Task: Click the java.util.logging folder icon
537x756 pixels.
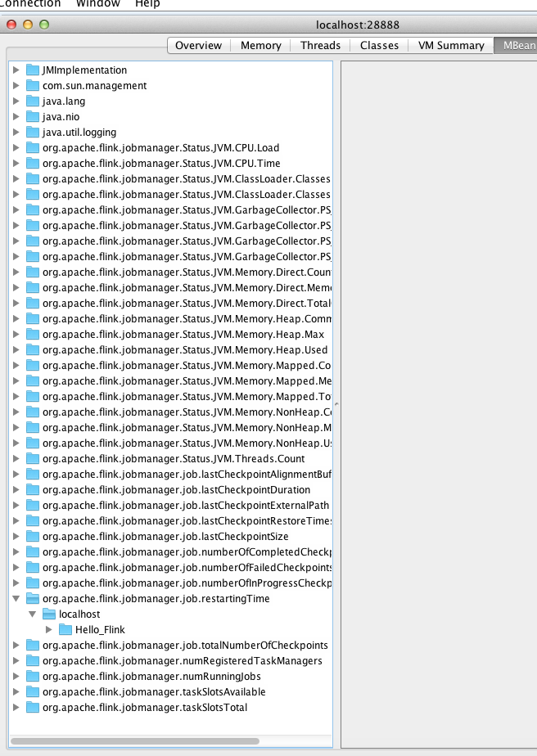Action: (33, 133)
